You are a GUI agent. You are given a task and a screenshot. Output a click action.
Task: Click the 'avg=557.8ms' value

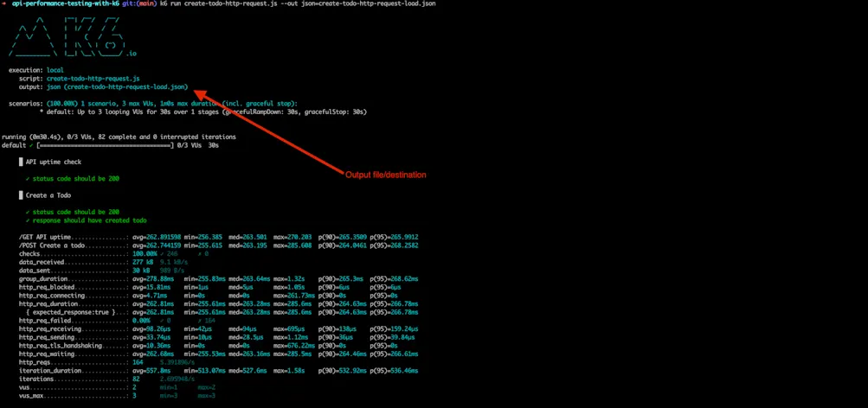151,371
